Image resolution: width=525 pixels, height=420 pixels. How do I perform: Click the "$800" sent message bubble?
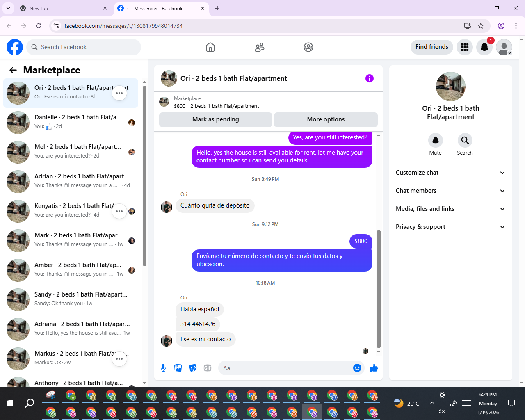(x=361, y=241)
